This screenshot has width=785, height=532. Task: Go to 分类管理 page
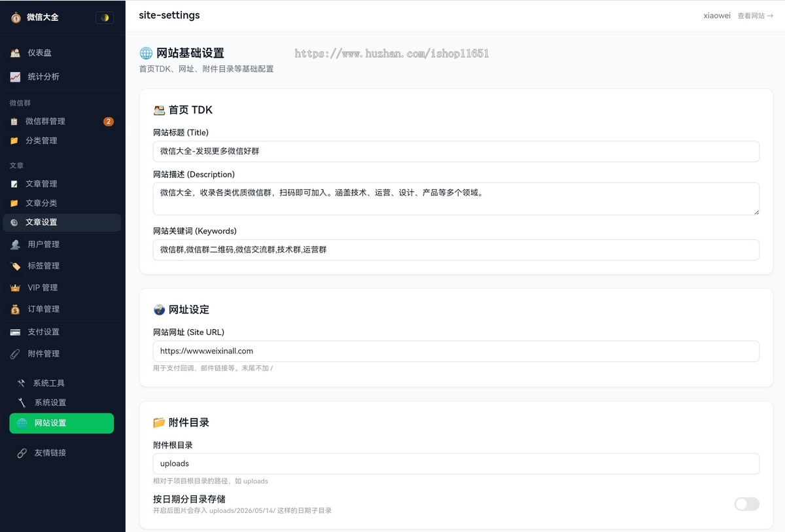[x=61, y=141]
